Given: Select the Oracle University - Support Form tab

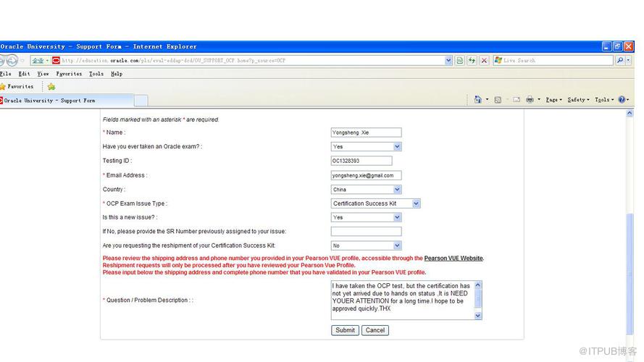Looking at the screenshot, I should point(67,101).
